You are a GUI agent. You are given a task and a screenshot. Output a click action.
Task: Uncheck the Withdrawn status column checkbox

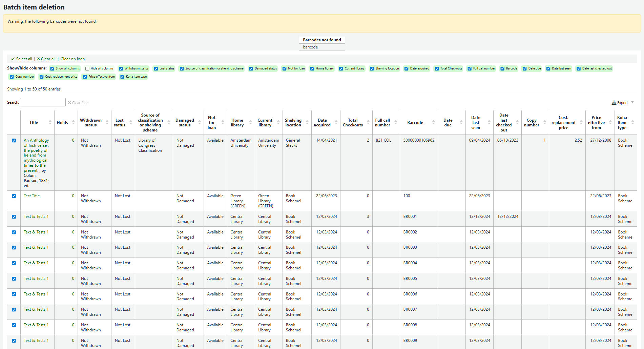[x=121, y=69]
